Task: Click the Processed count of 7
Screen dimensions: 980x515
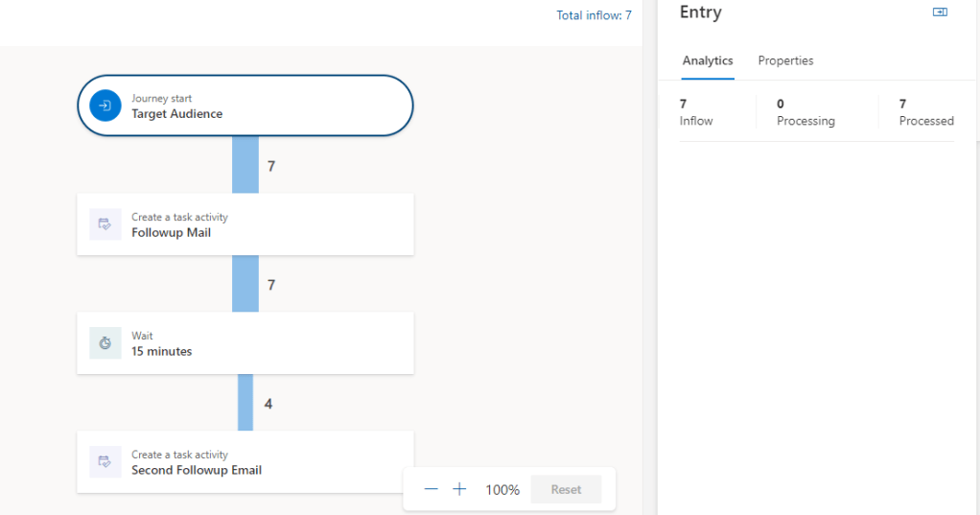Action: point(903,104)
